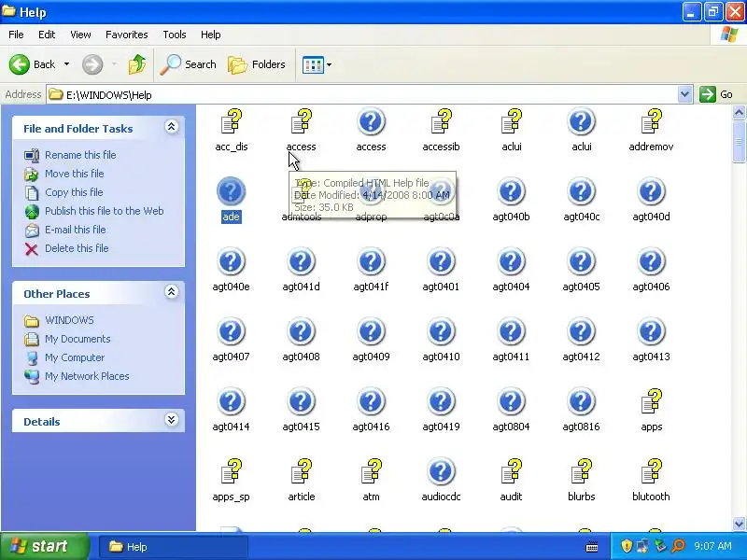Click E-mail this file link

[76, 229]
